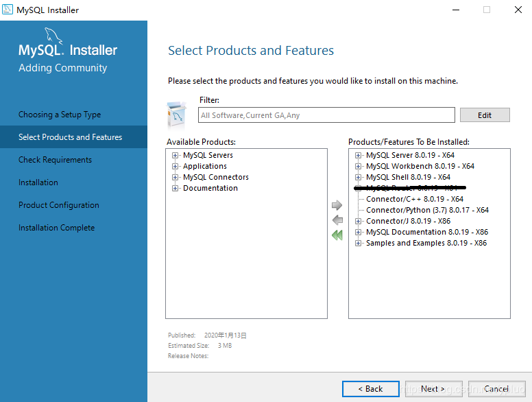Select MySQL Documentation 8.0.19 - X86 entry
532x402 pixels.
click(x=427, y=232)
